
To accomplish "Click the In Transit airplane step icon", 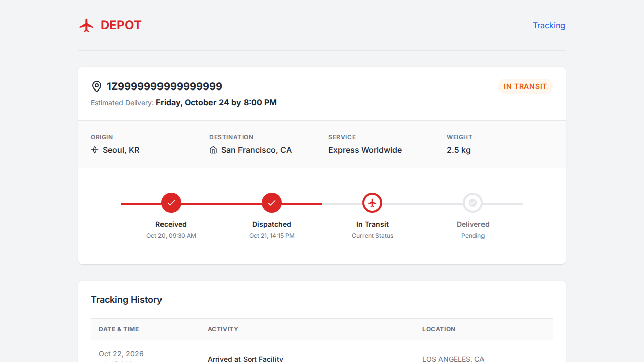I will pyautogui.click(x=372, y=203).
